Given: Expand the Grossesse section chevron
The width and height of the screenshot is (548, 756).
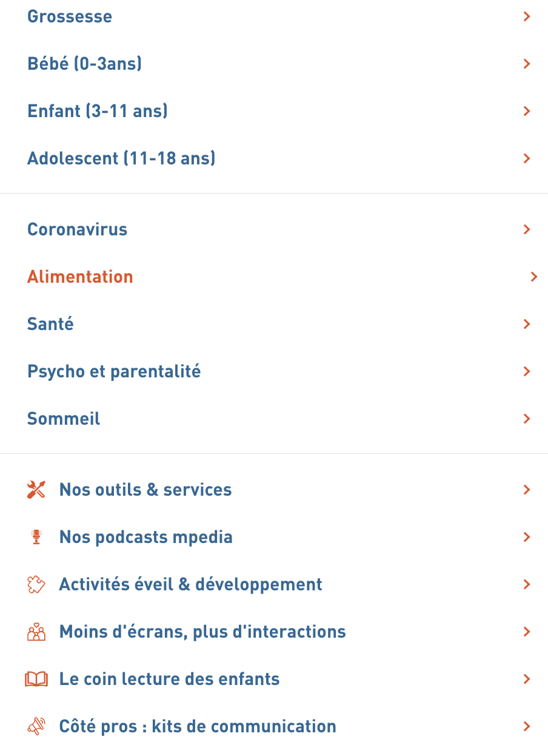Looking at the screenshot, I should [x=526, y=16].
